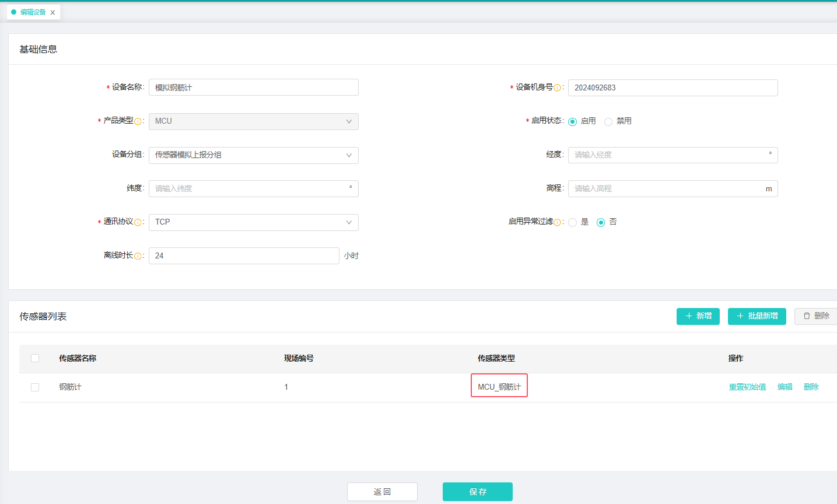Click the 重置初始值 link
Screen dimensions: 837x504
[747, 387]
